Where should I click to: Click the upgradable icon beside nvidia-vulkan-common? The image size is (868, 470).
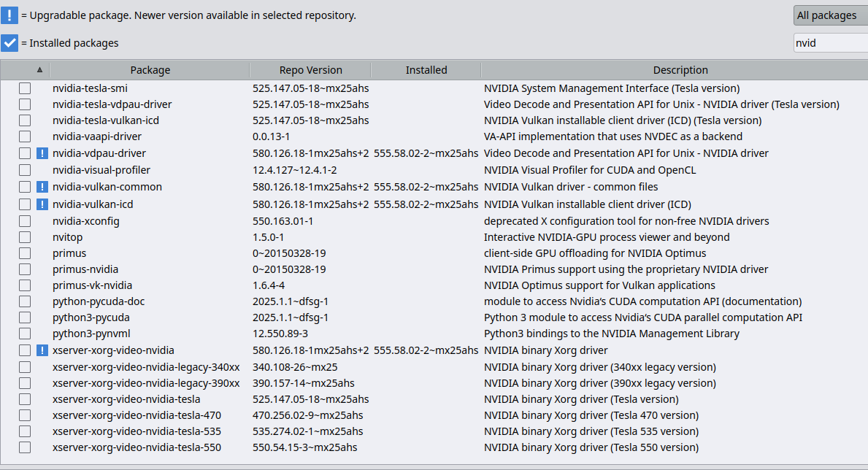pos(42,187)
